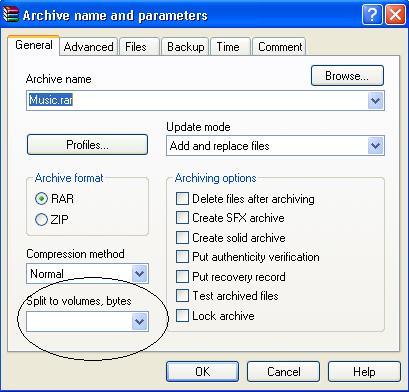
Task: Open Help from the bottom button
Action: tap(364, 371)
